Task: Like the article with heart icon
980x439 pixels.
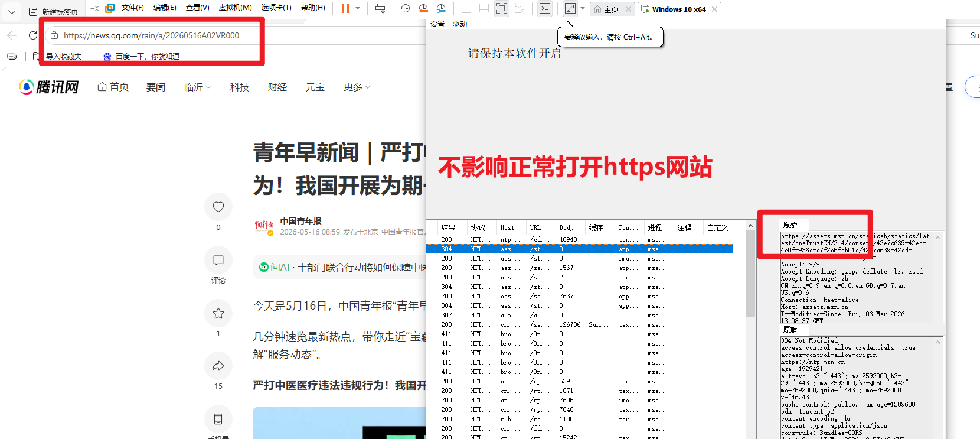Action: (x=218, y=207)
